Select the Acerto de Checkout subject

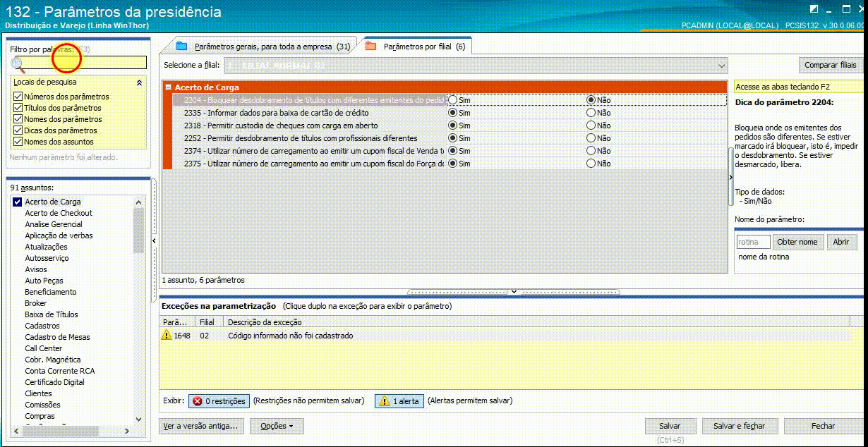coord(59,213)
